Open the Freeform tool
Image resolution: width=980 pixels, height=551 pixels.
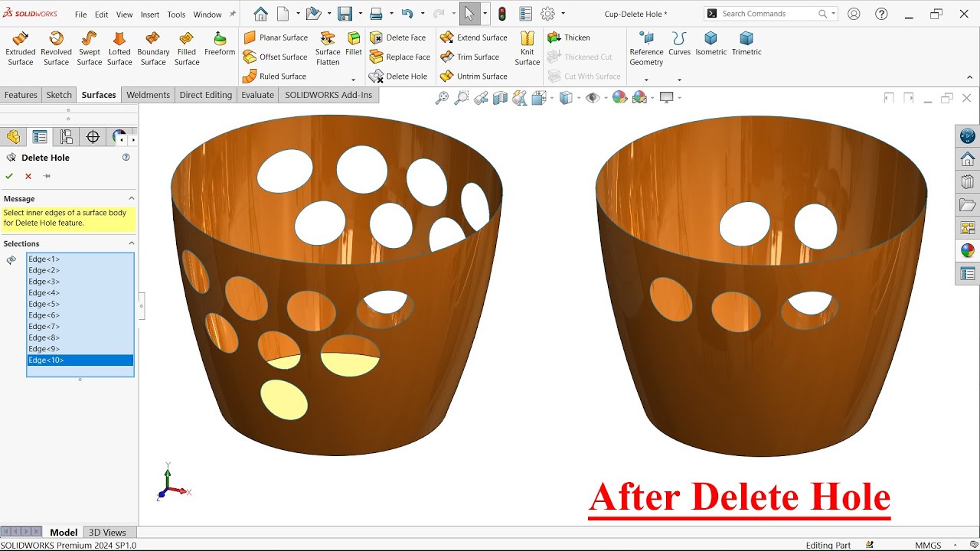pos(220,44)
